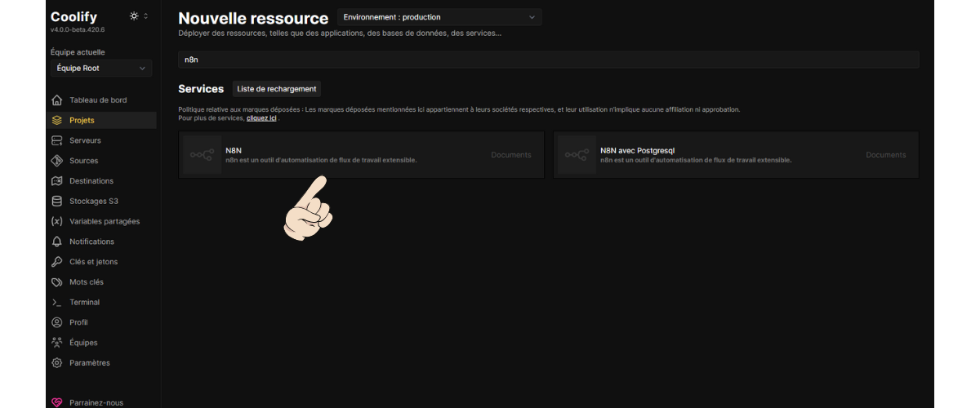Click the Destinations icon in sidebar
The width and height of the screenshot is (980, 408).
56,181
